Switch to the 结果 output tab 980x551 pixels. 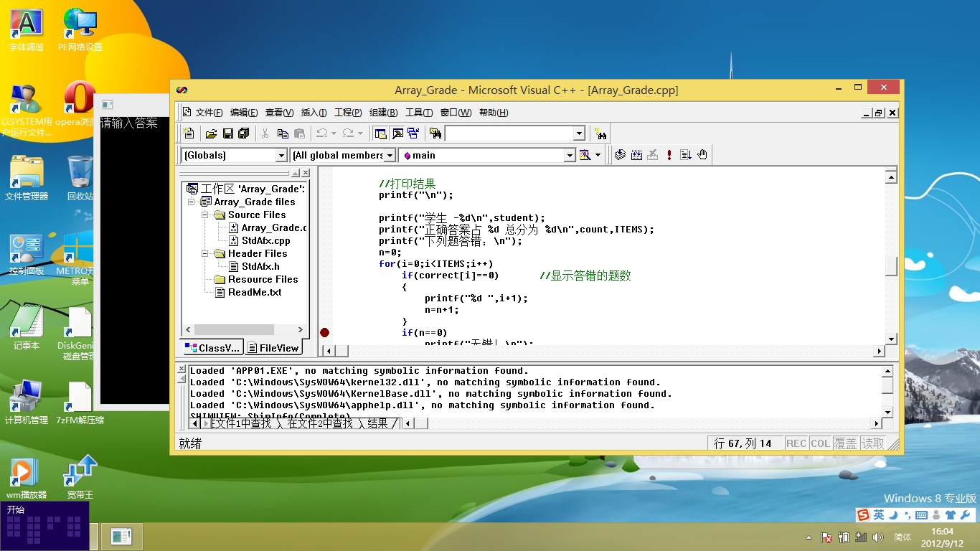tap(378, 424)
